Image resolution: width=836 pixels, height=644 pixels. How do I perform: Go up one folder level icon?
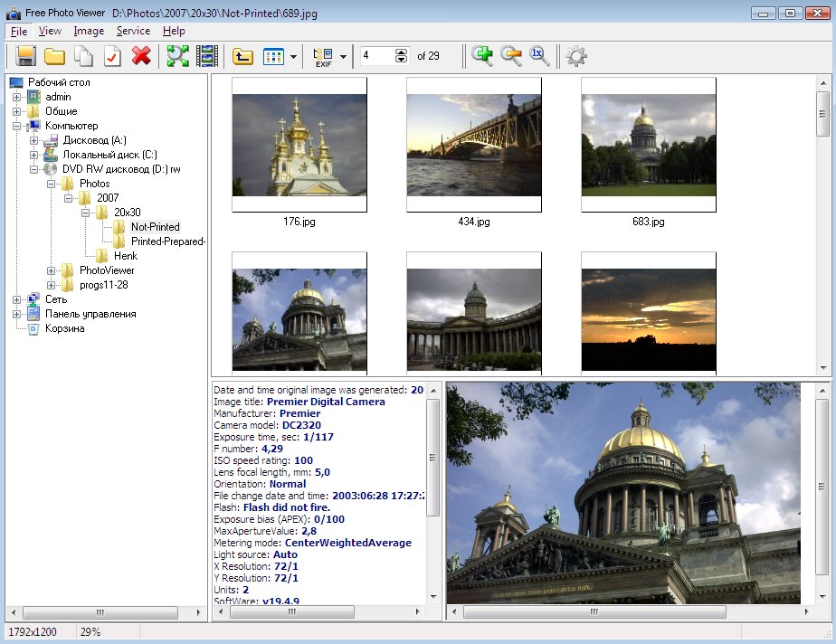point(242,56)
